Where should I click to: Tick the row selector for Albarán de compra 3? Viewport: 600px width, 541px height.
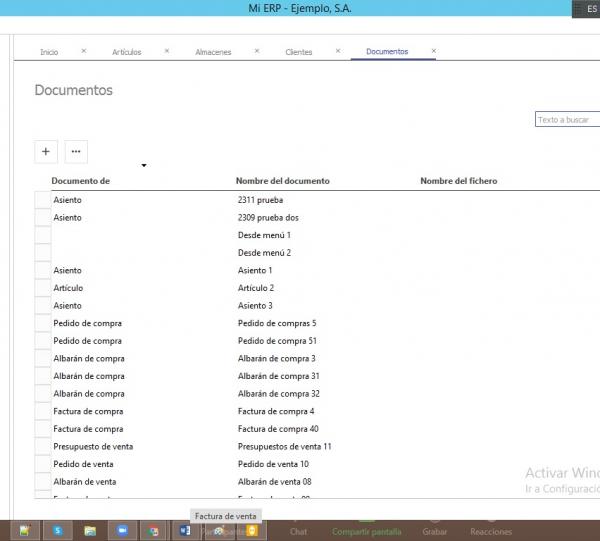[43, 358]
